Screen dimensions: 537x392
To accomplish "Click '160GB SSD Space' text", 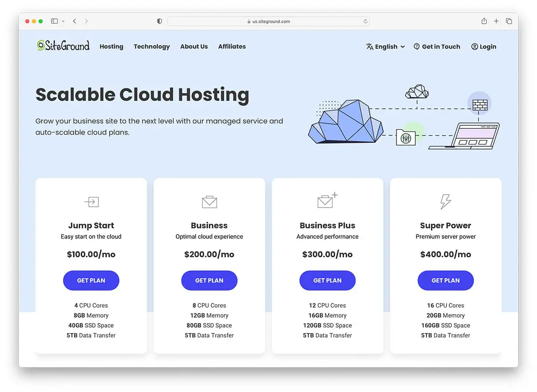I will [x=446, y=325].
